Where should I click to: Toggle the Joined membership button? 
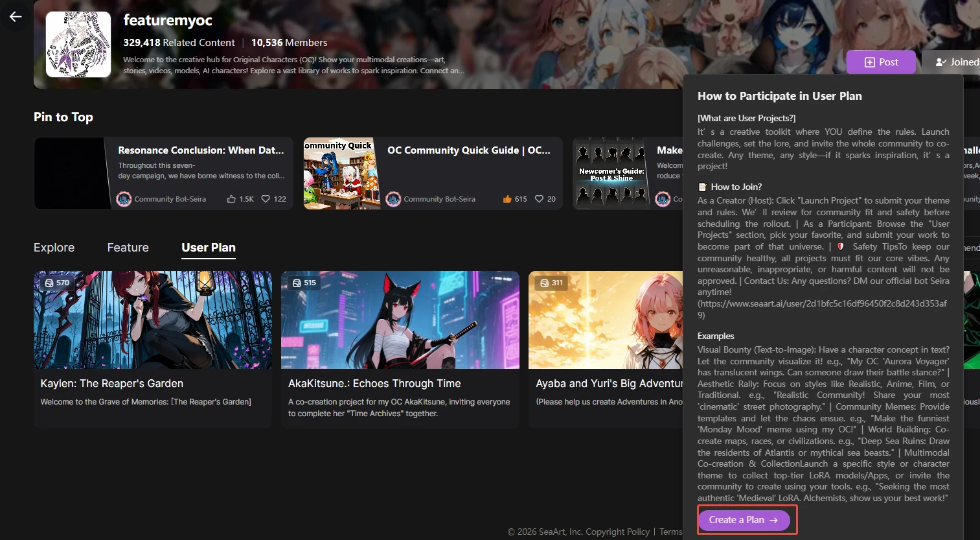[956, 62]
